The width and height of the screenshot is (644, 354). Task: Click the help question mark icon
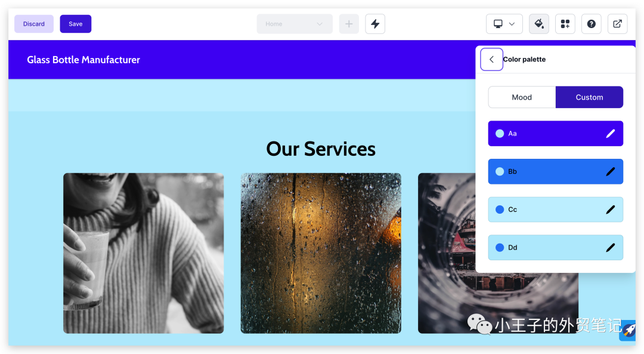pos(592,24)
